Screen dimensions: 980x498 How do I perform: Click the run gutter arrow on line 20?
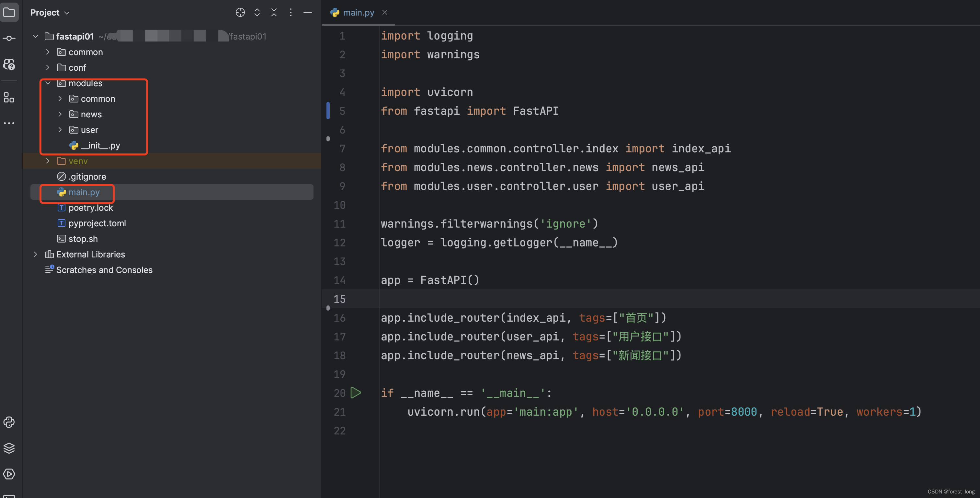tap(356, 393)
